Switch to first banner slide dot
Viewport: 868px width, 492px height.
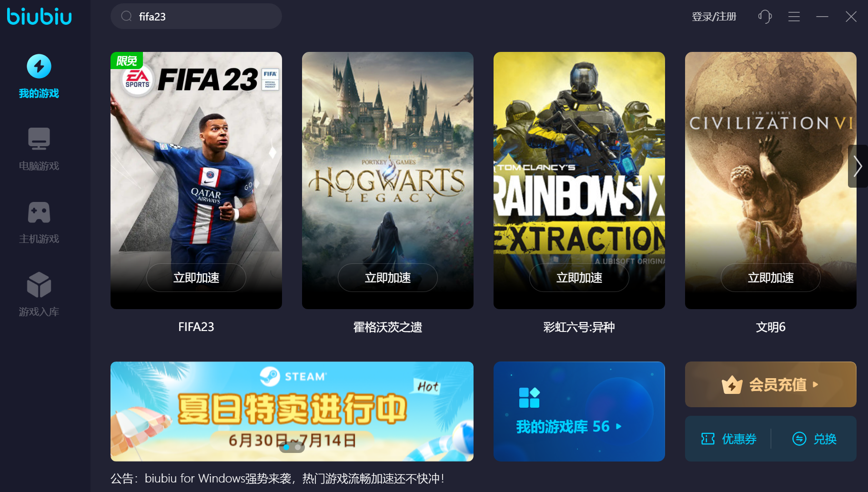tap(286, 447)
